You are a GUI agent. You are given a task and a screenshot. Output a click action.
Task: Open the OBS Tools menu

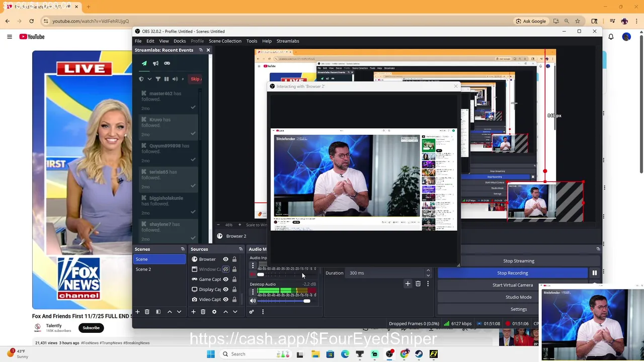(252, 41)
